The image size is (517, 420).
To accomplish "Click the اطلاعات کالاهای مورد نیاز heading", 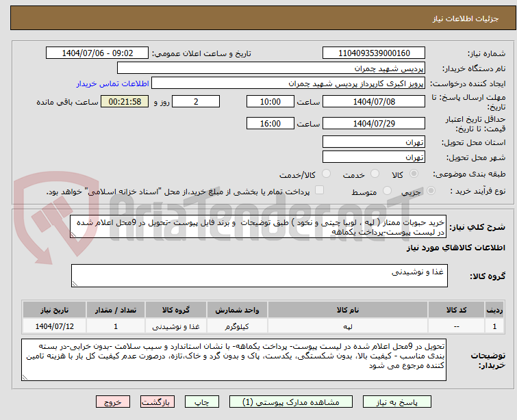I will [x=455, y=248].
